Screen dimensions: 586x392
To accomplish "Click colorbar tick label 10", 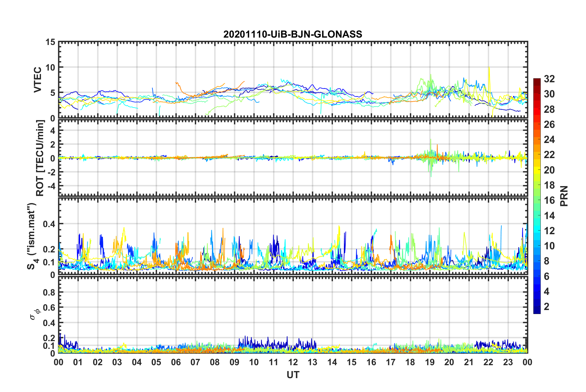I will click(x=549, y=246).
